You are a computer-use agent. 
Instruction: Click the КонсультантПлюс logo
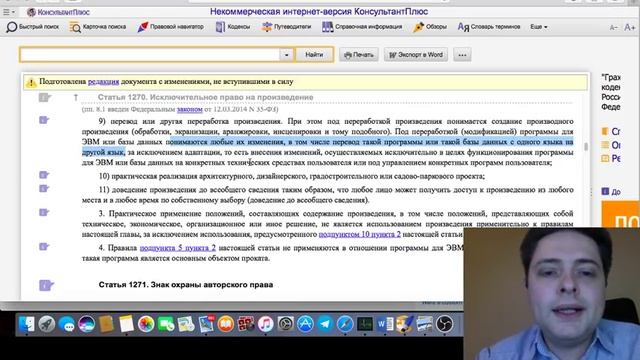[58, 12]
